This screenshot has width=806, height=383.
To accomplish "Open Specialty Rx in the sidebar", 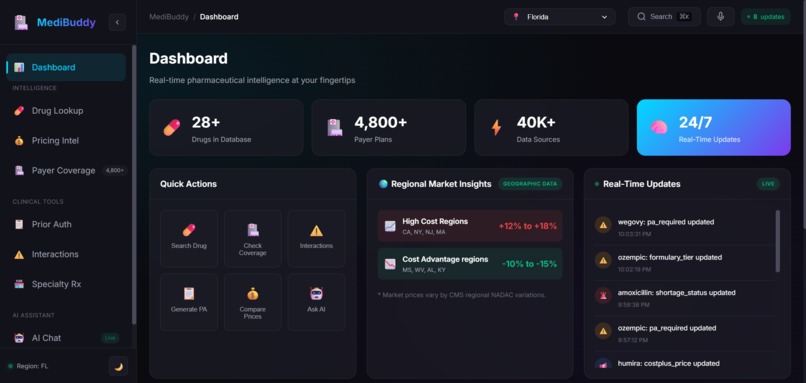I will [x=66, y=284].
